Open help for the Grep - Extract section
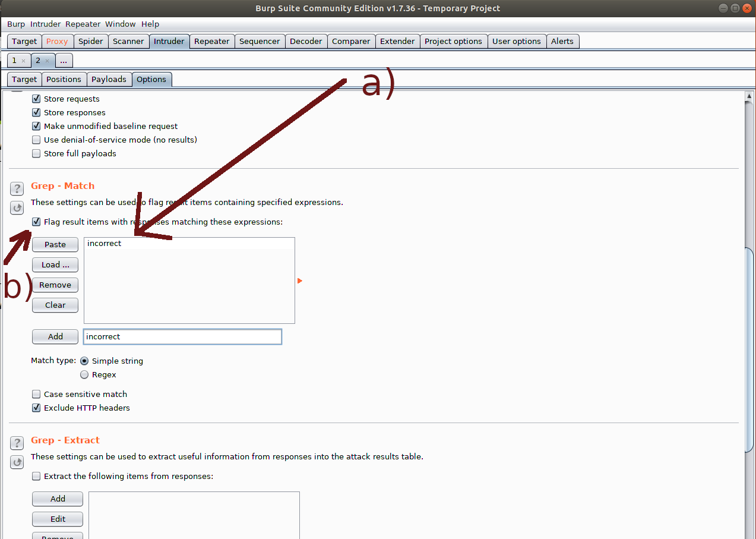This screenshot has height=539, width=756. click(x=17, y=443)
